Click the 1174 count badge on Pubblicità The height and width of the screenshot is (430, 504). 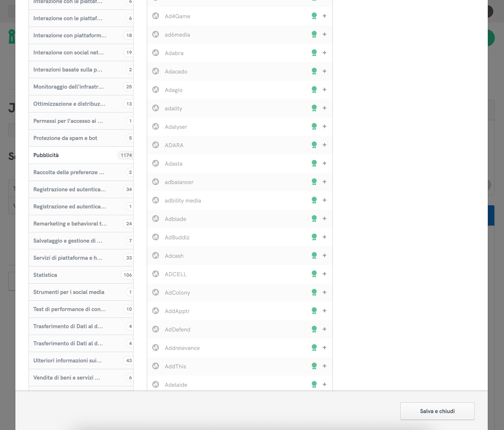pyautogui.click(x=126, y=155)
